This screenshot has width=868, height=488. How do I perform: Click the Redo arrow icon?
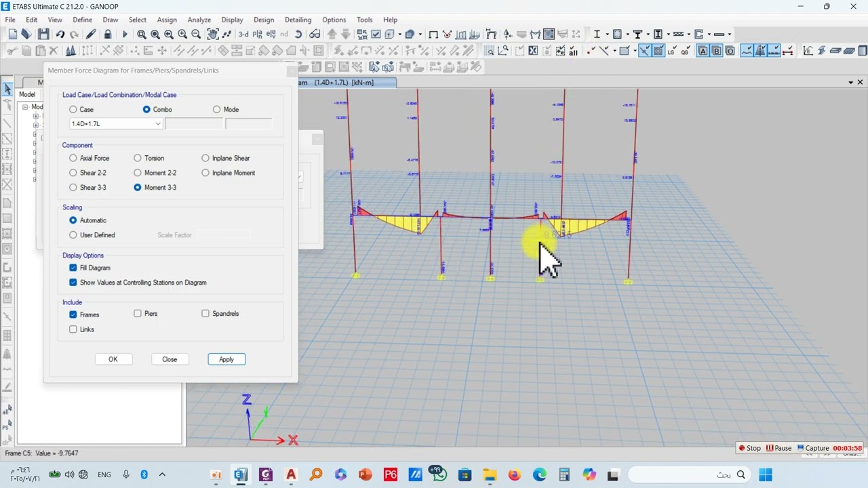(74, 34)
